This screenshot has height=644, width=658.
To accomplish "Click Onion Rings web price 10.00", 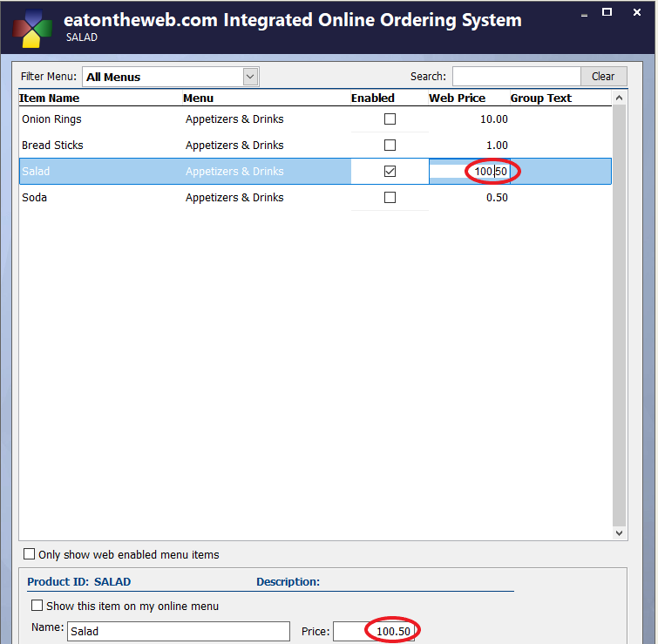I will point(494,119).
